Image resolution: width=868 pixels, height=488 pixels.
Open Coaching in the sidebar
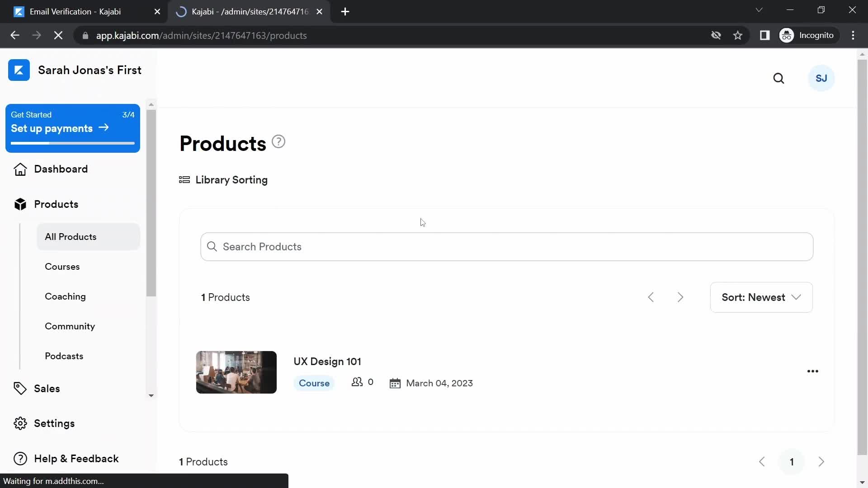tap(65, 296)
